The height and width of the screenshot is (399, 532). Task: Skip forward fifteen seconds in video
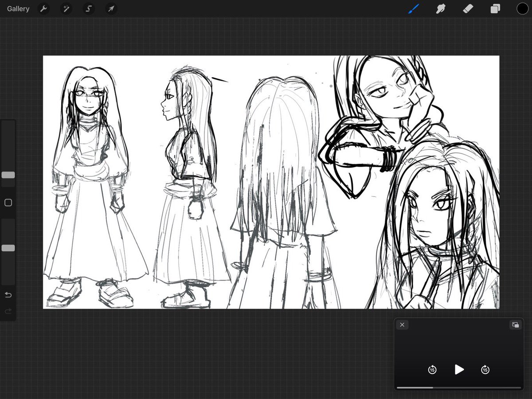[485, 370]
